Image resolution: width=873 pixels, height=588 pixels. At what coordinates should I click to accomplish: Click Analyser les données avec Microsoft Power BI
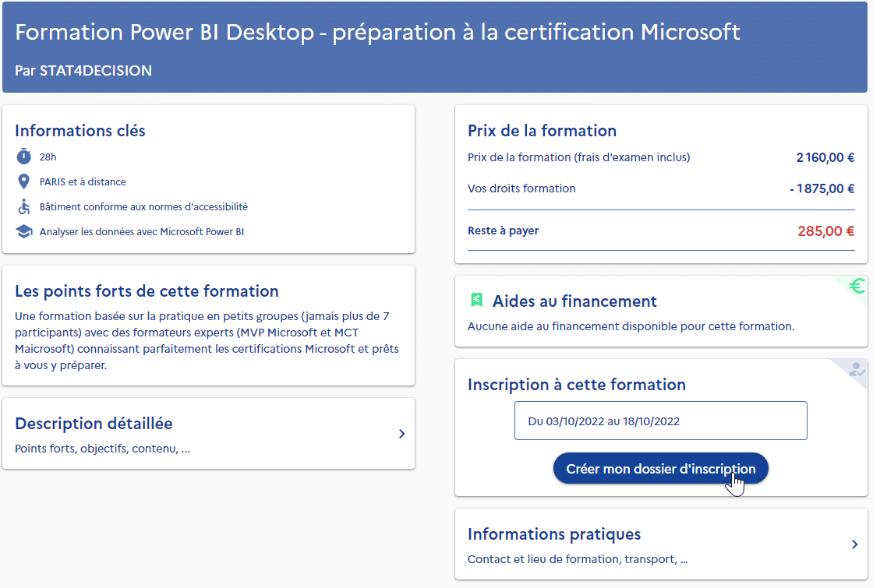click(x=141, y=231)
